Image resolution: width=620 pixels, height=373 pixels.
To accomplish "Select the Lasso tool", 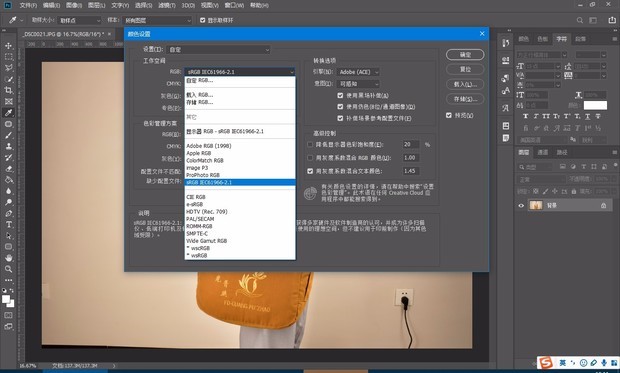I will [8, 68].
